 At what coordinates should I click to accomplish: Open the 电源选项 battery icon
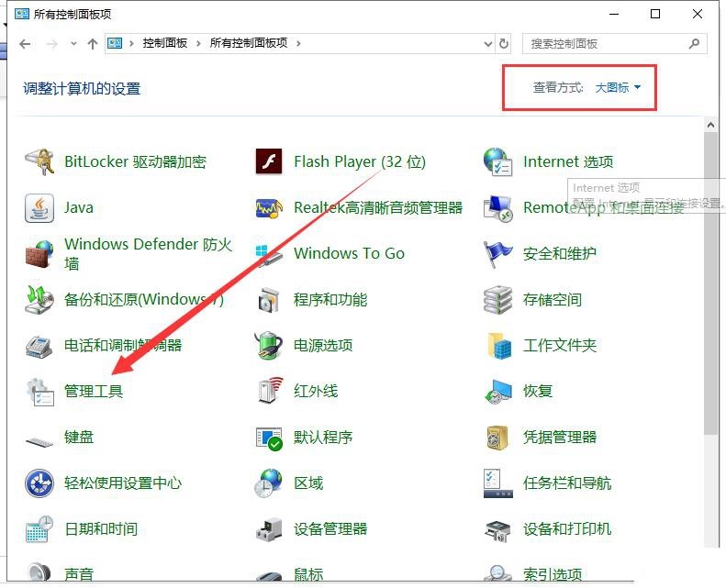pos(269,345)
